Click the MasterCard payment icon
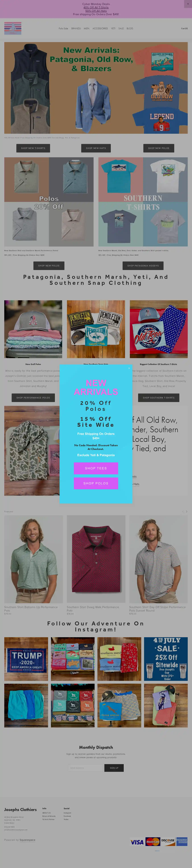Screen dimensions: 192x868 click(152, 842)
